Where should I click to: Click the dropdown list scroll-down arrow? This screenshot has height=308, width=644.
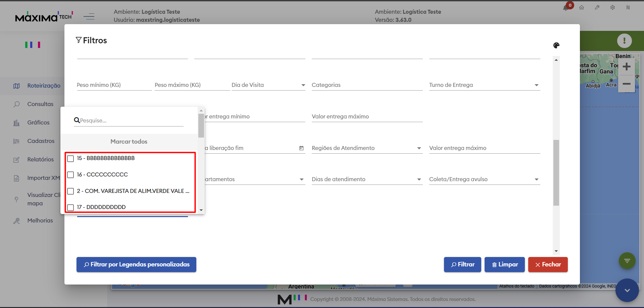pyautogui.click(x=201, y=210)
